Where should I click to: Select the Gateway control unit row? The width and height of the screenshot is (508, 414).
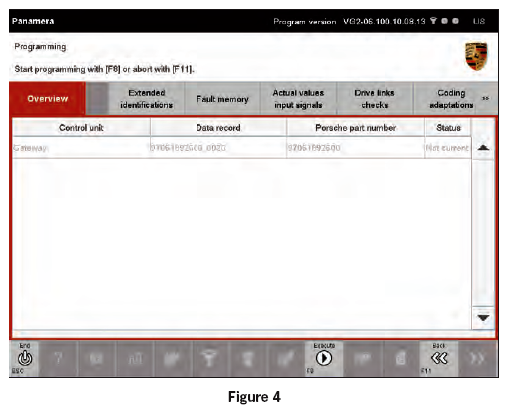pyautogui.click(x=242, y=148)
